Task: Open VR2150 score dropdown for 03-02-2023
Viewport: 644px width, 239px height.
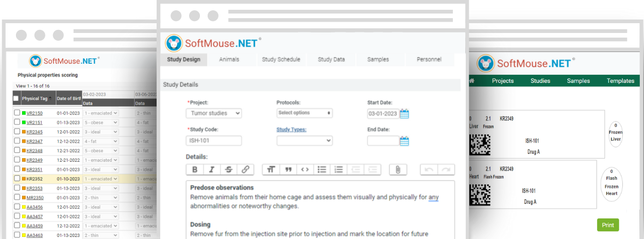Action: point(100,113)
